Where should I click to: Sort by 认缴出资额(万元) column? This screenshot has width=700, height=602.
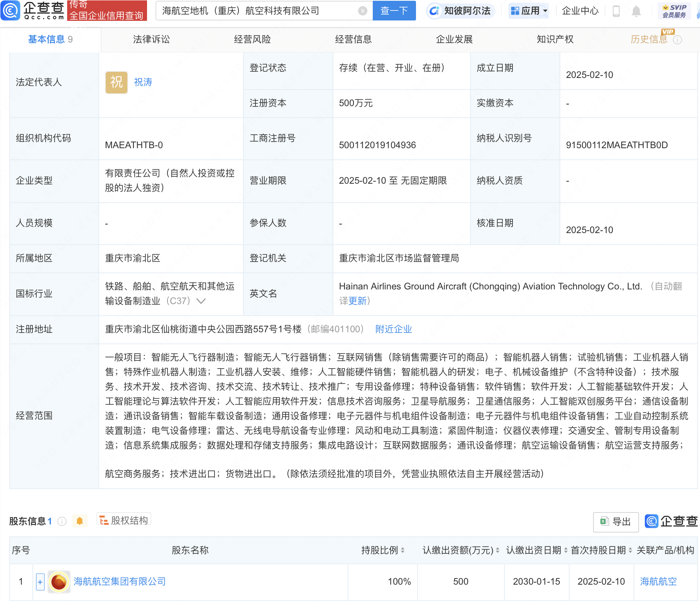click(497, 550)
